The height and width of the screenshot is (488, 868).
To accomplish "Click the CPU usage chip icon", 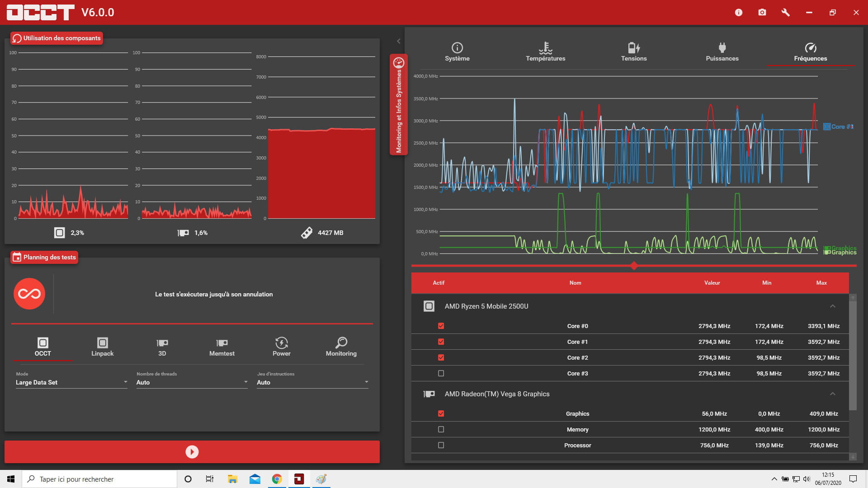I will tap(59, 233).
